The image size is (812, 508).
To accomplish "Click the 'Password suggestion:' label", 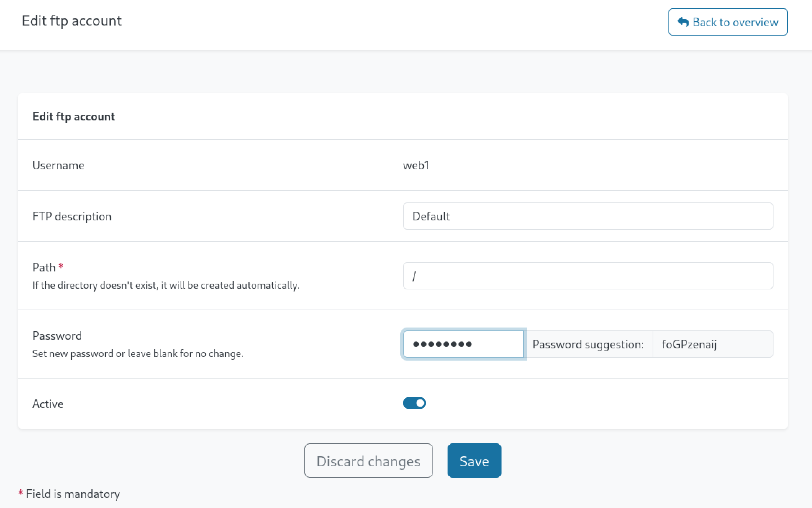I will click(588, 344).
